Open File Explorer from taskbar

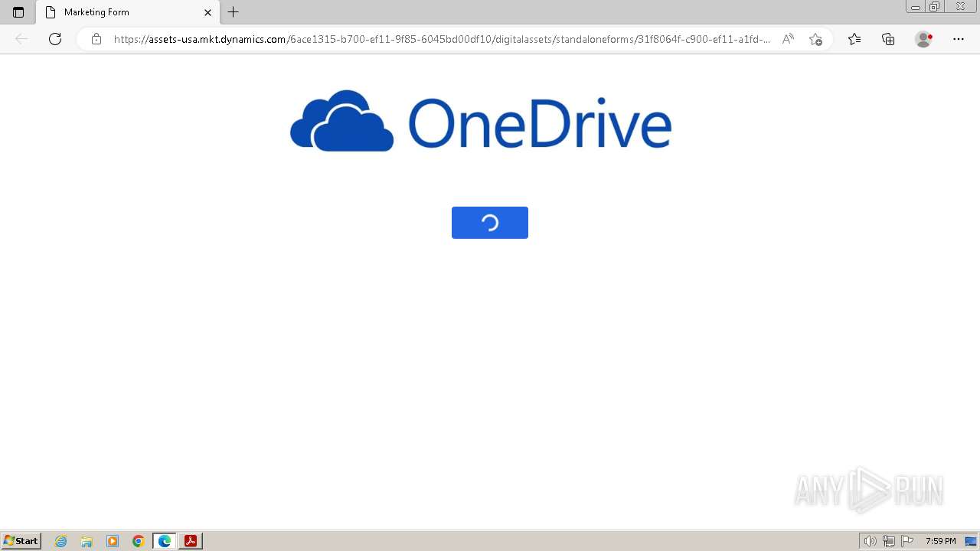87,541
